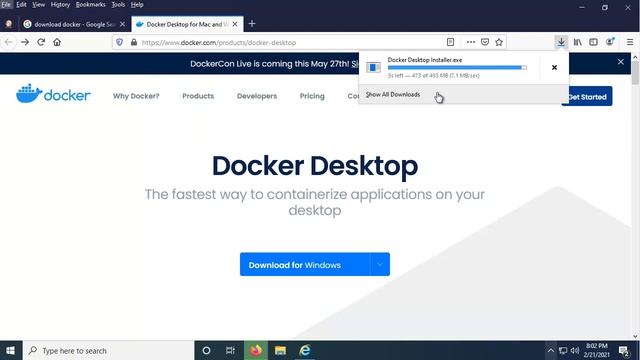Open Firefox hamburger menu
640x360 pixels.
tap(630, 42)
